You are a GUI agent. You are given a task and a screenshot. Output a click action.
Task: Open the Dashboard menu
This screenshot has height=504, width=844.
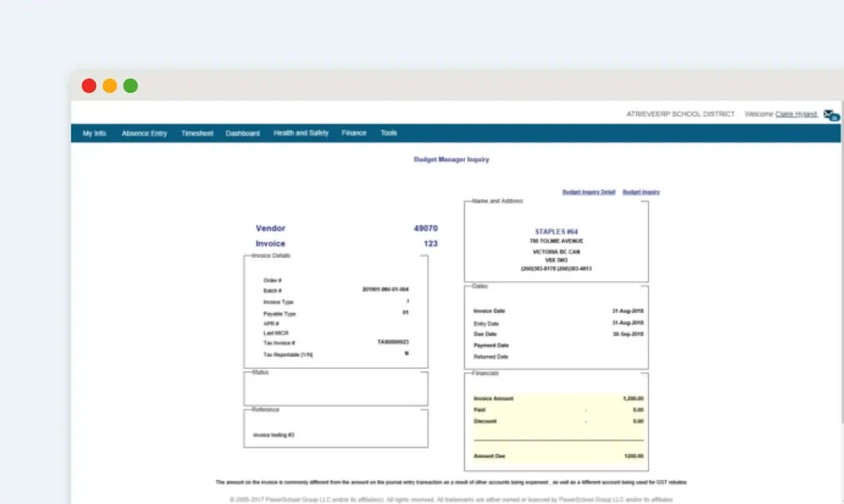242,133
